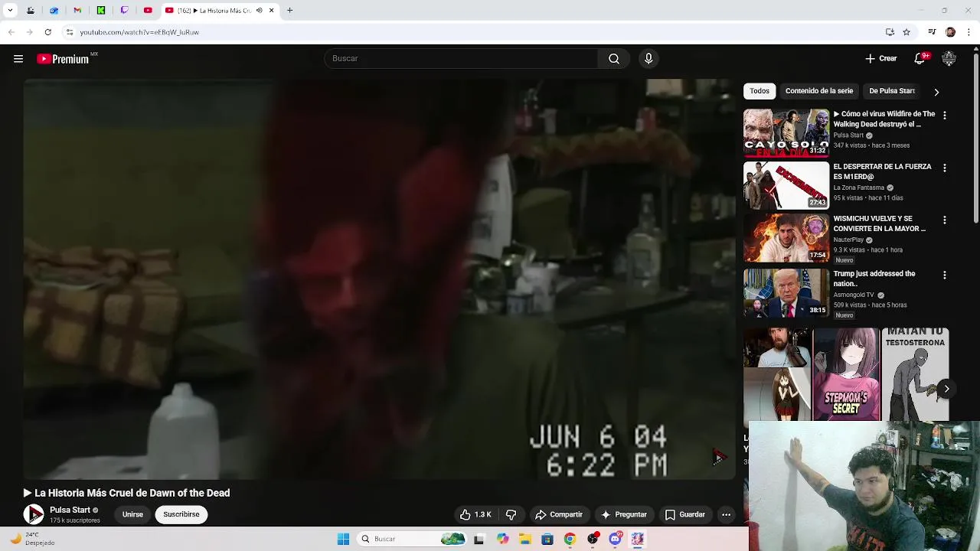Screen dimensions: 980x551
Task: Mute the playing YouTube tab audio
Action: click(x=259, y=11)
